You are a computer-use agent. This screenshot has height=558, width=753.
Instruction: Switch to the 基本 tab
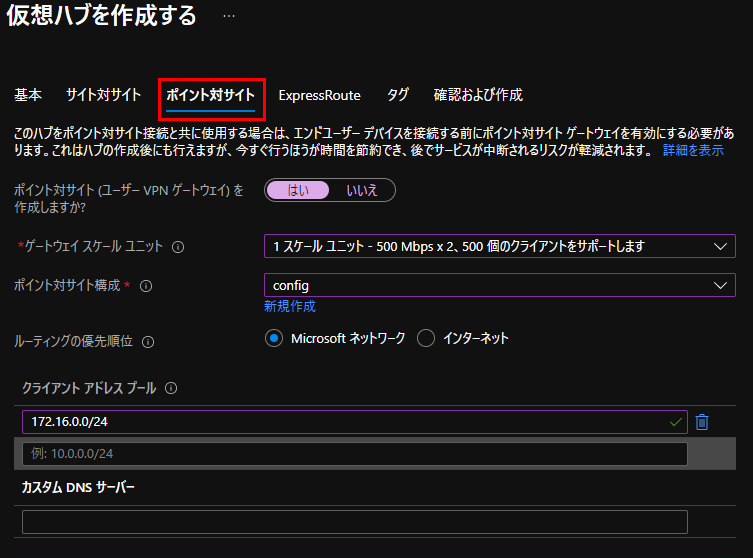(x=28, y=95)
